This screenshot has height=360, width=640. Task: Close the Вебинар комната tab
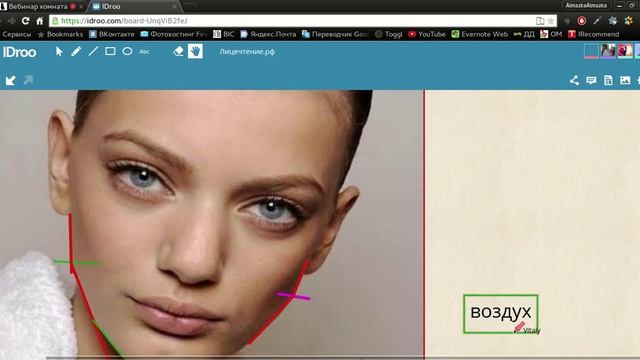coord(81,7)
